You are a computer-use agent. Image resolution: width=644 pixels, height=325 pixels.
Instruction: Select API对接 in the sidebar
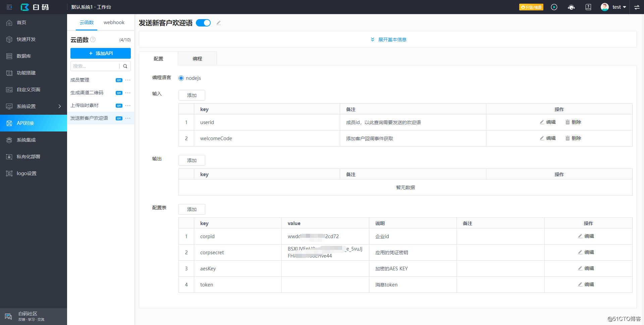coord(34,123)
